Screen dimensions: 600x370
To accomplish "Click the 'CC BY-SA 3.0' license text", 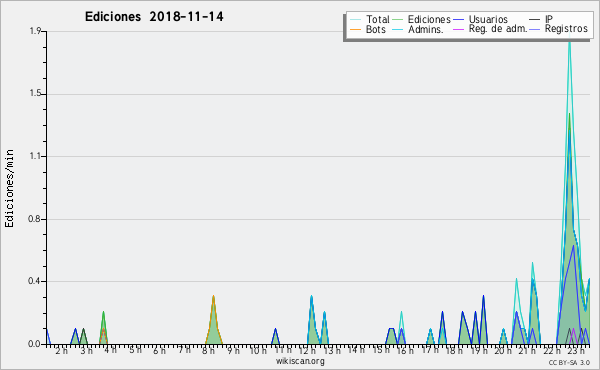I will point(569,362).
